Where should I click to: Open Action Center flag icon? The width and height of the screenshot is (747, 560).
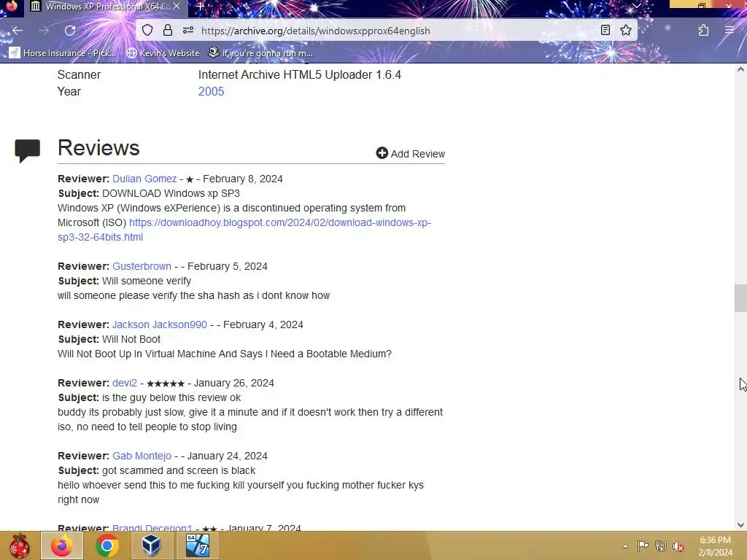coord(643,546)
